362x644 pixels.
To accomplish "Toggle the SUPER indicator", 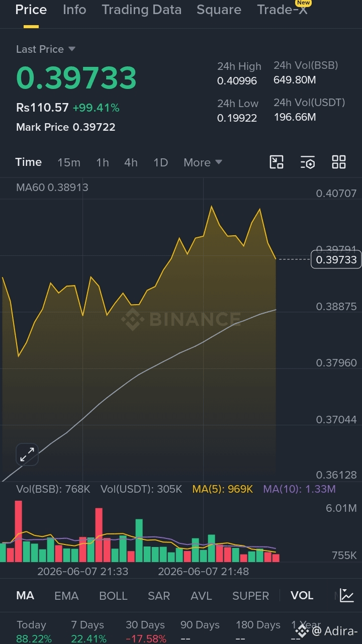I will [x=251, y=596].
